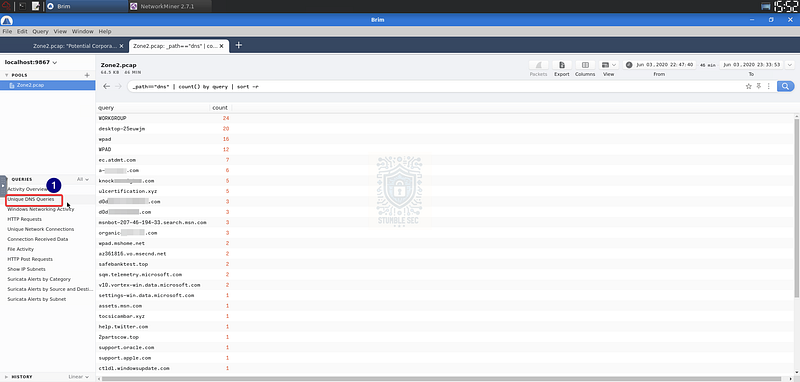Open the View menu
The width and height of the screenshot is (800, 382).
tap(60, 31)
